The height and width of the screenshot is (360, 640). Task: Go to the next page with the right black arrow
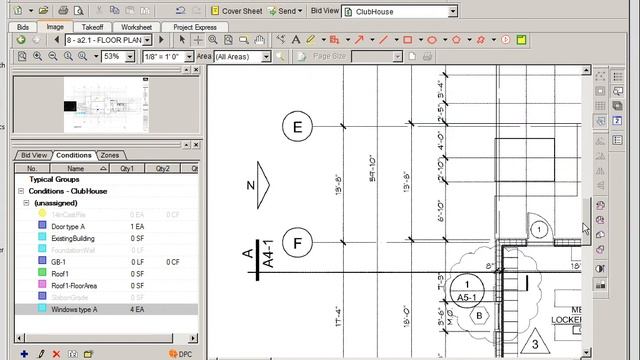pos(161,40)
